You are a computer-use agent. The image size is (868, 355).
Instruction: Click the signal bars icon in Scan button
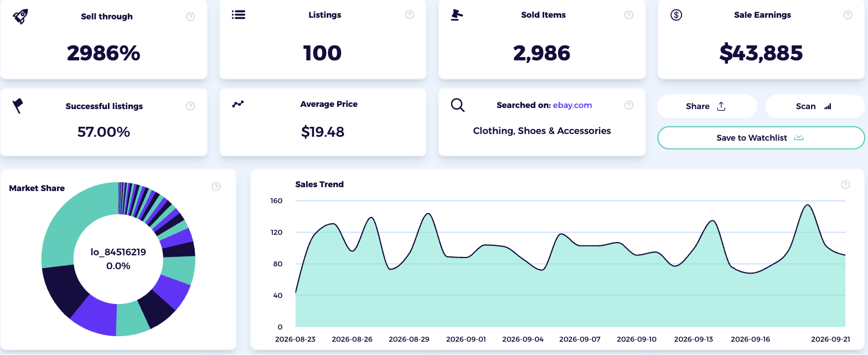[x=828, y=106]
